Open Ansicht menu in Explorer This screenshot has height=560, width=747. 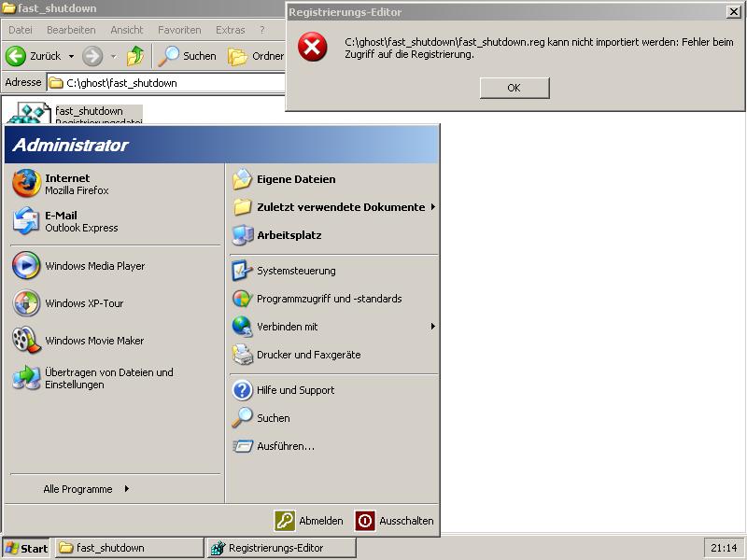pyautogui.click(x=127, y=30)
